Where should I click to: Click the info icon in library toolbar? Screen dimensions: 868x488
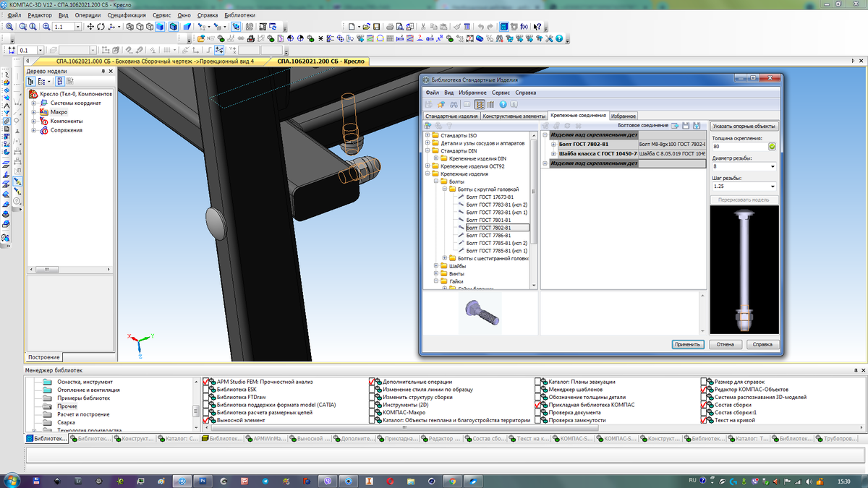pyautogui.click(x=515, y=105)
